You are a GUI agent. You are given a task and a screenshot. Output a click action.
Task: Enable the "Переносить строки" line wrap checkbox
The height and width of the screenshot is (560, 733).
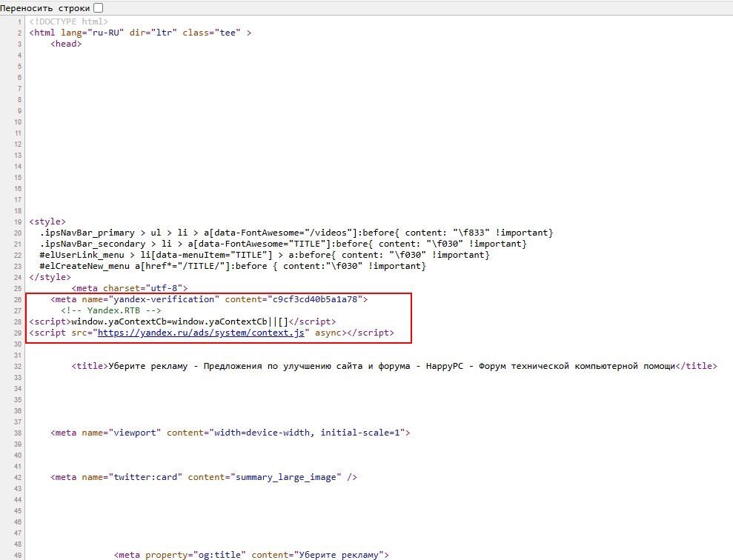point(99,7)
